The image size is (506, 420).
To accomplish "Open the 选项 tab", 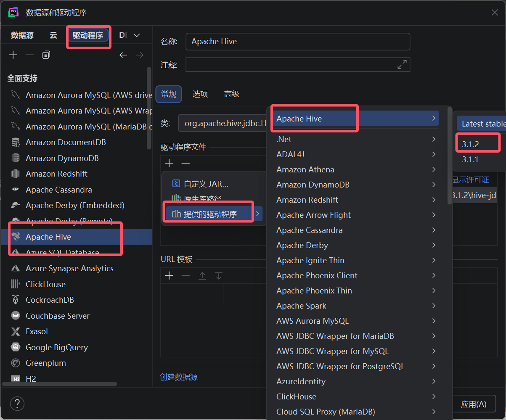I will [200, 94].
